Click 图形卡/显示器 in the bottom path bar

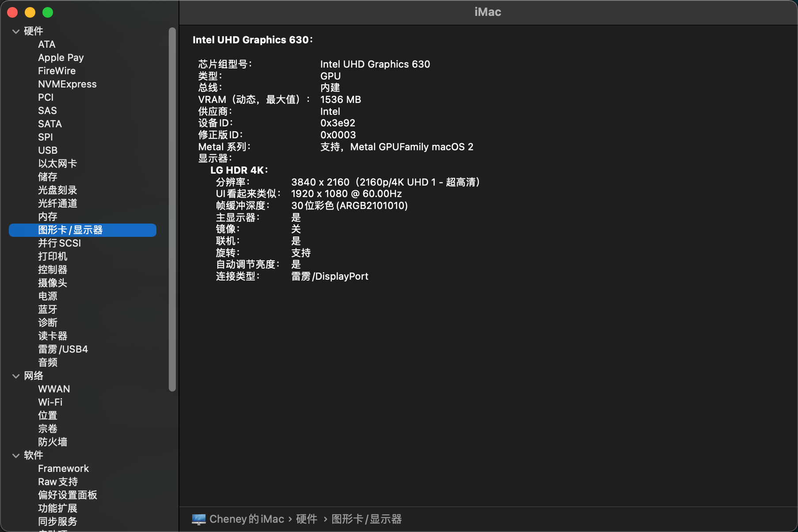[366, 519]
